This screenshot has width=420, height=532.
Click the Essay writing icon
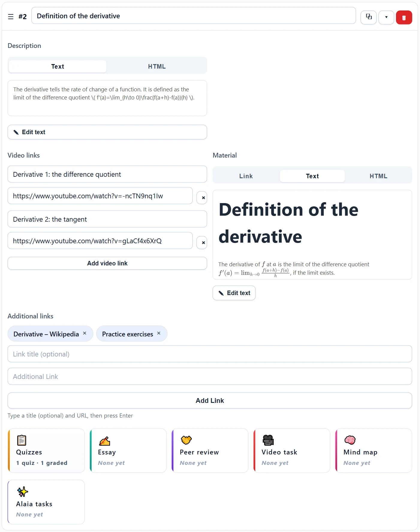pyautogui.click(x=104, y=441)
